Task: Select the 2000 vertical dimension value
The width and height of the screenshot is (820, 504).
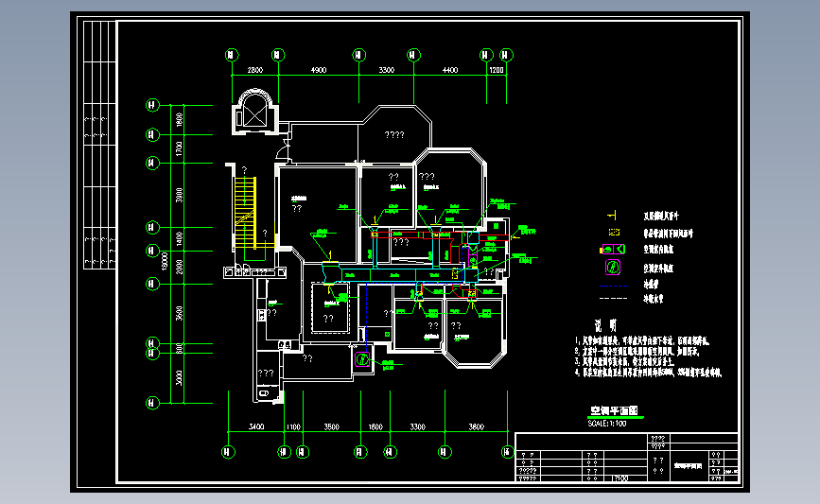Action: click(180, 267)
